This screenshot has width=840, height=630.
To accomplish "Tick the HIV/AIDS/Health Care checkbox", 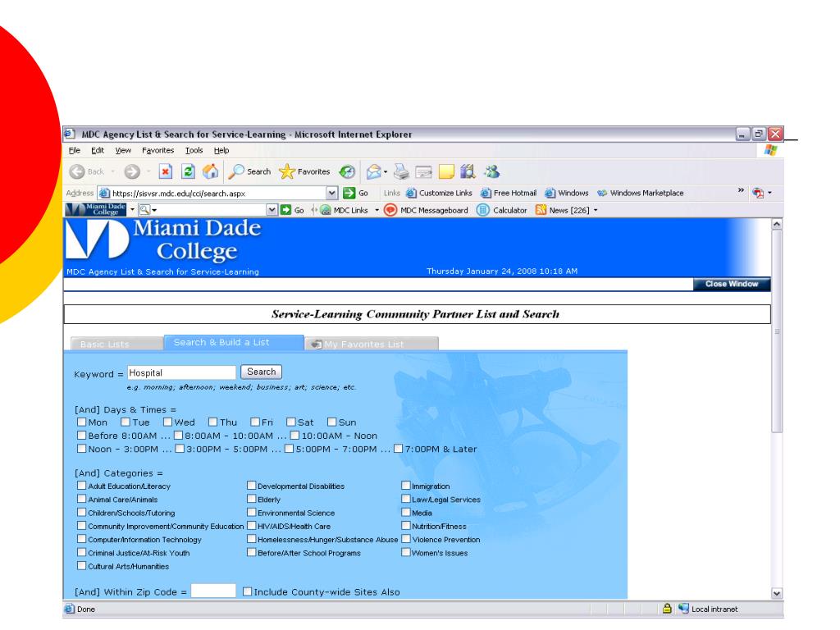I will (x=251, y=526).
